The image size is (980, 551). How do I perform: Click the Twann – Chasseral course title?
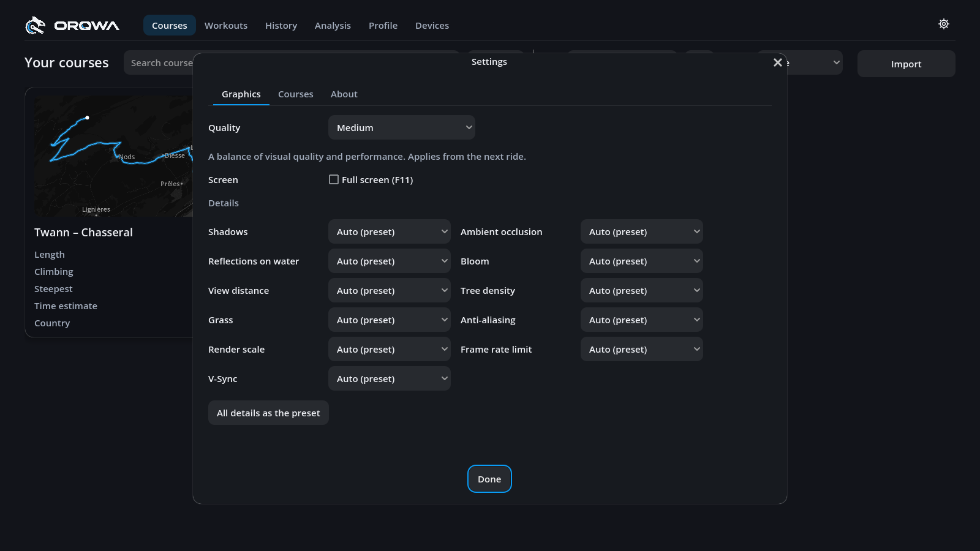click(x=83, y=232)
